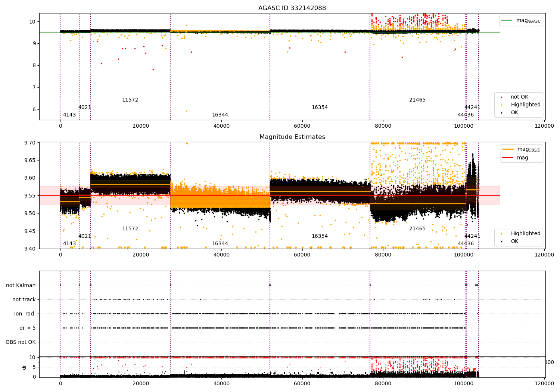Click the 'dr' axis label at bottom left
This screenshot has height=392, width=560.
tap(24, 367)
